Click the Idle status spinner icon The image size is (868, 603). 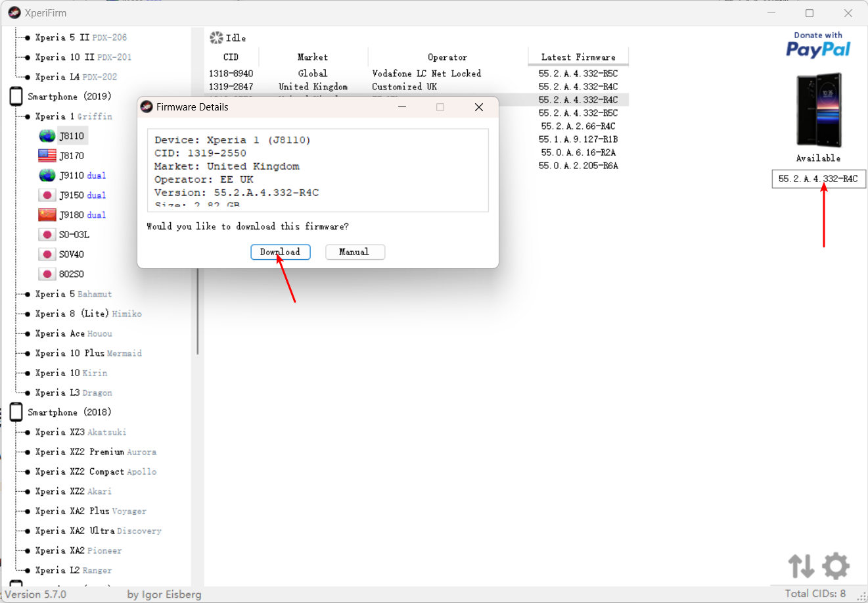click(x=216, y=38)
